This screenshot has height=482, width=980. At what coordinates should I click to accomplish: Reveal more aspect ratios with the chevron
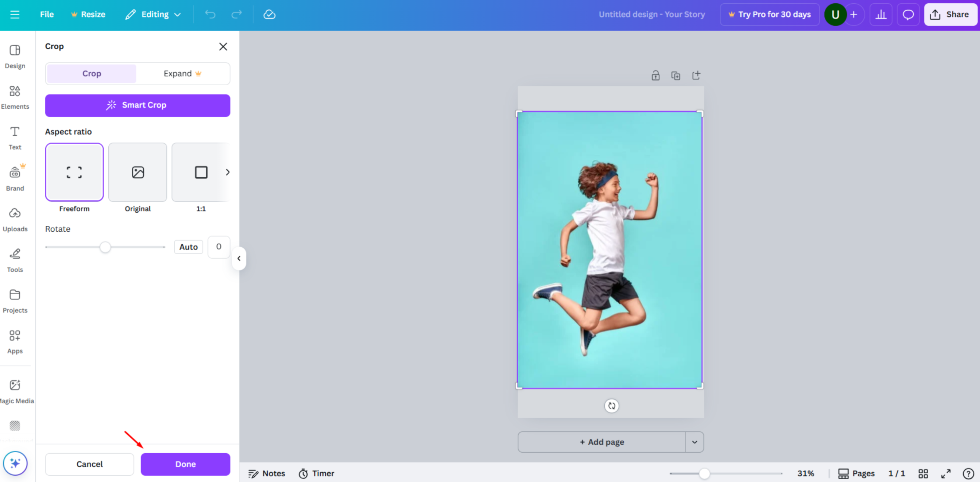227,172
